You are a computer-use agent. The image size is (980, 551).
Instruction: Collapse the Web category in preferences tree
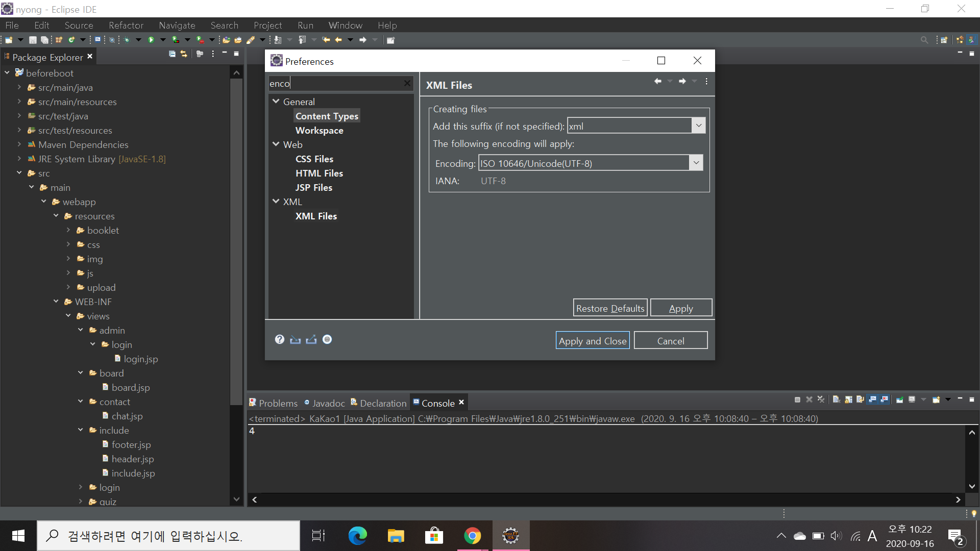pyautogui.click(x=276, y=144)
